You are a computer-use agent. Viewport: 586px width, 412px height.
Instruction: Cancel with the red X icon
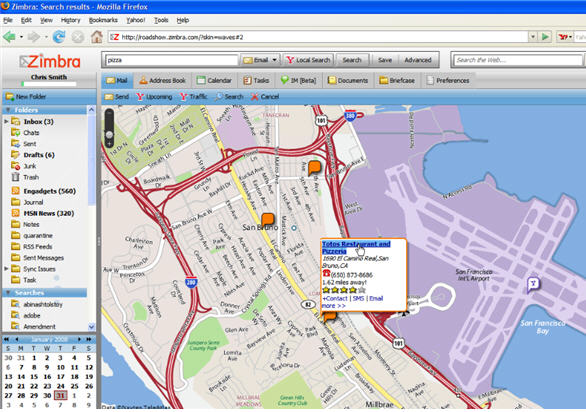[x=265, y=97]
